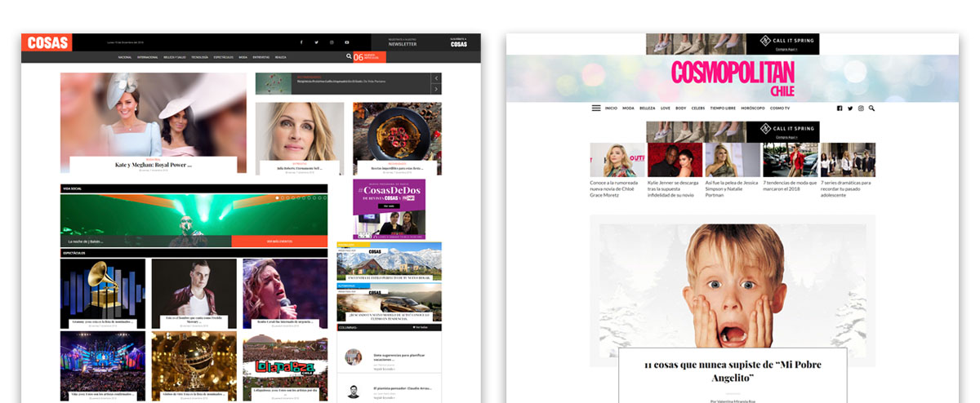Open Nacional in Cosas navigation
This screenshot has height=403, width=980.
125,57
